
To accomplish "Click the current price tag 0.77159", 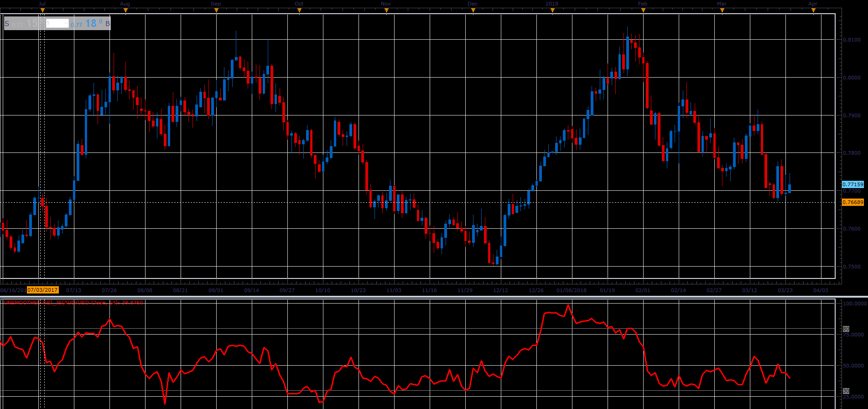I will [x=852, y=184].
